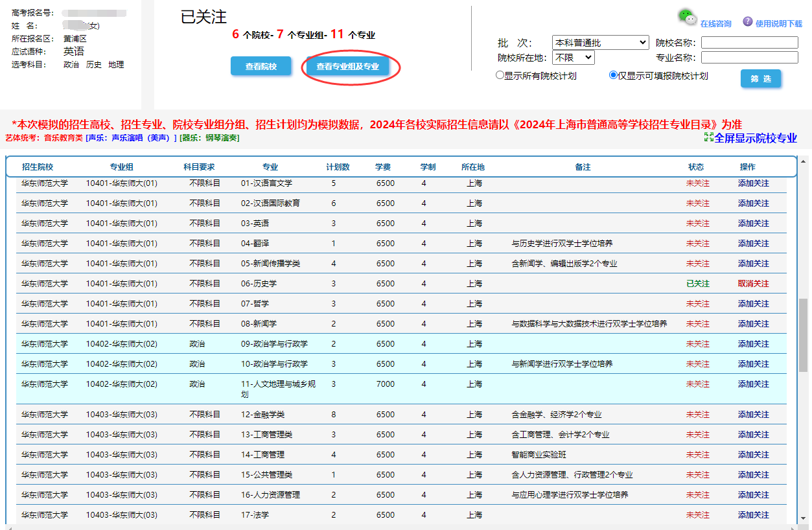Click 添加关注 for 02-汉语国际教育

coord(754,203)
